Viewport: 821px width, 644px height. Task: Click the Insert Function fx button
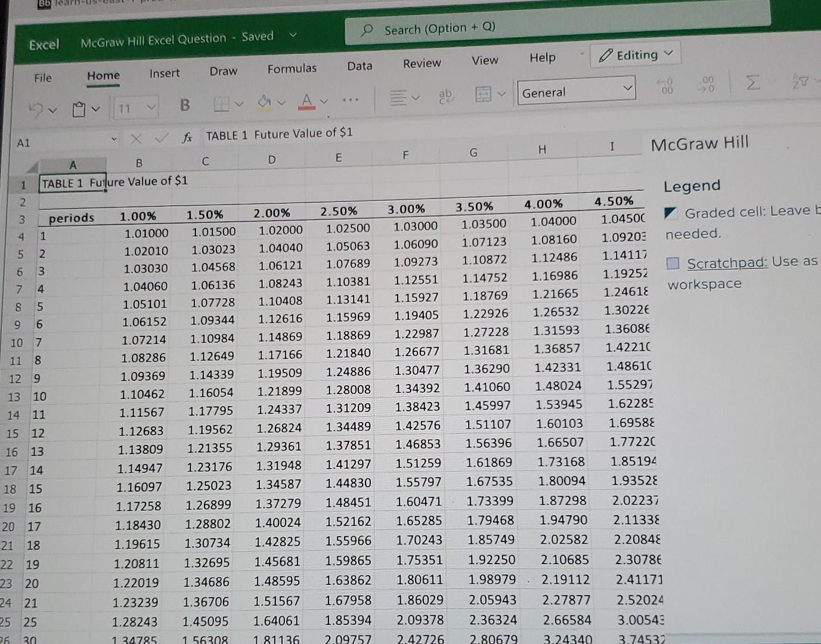[187, 137]
